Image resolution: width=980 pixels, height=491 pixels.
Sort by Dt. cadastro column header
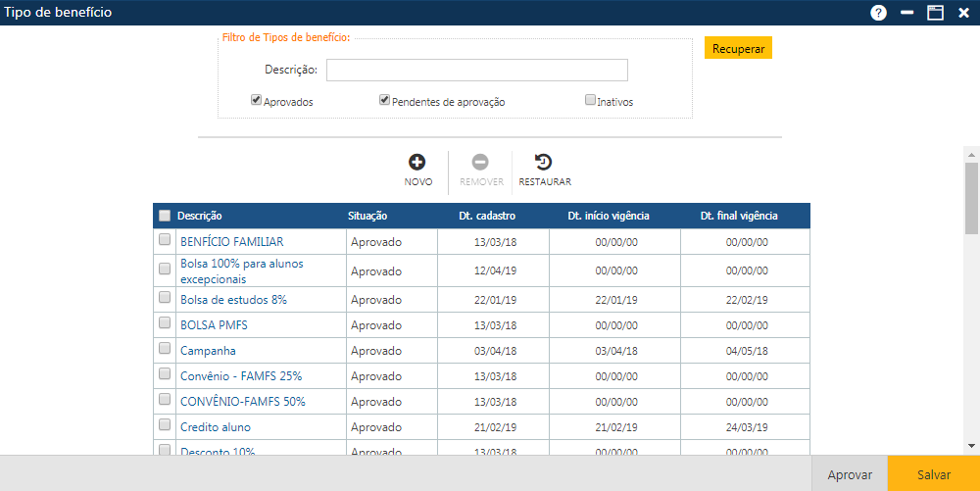[x=487, y=216]
